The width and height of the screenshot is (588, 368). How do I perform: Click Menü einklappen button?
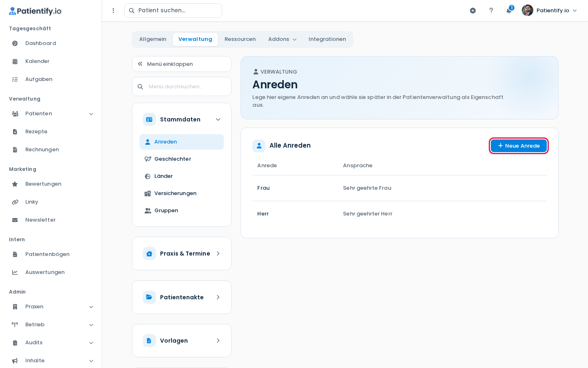coord(182,64)
